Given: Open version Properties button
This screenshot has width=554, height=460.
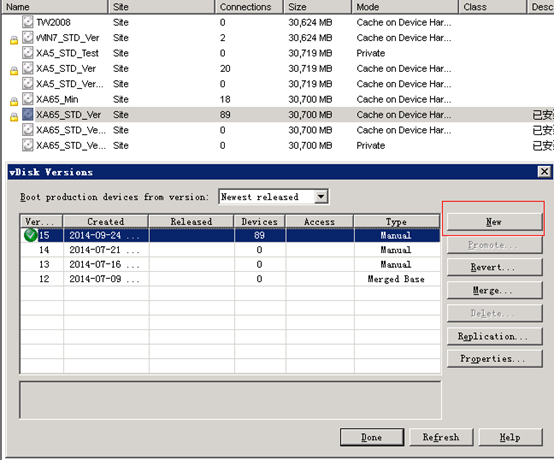Looking at the screenshot, I should (x=494, y=359).
